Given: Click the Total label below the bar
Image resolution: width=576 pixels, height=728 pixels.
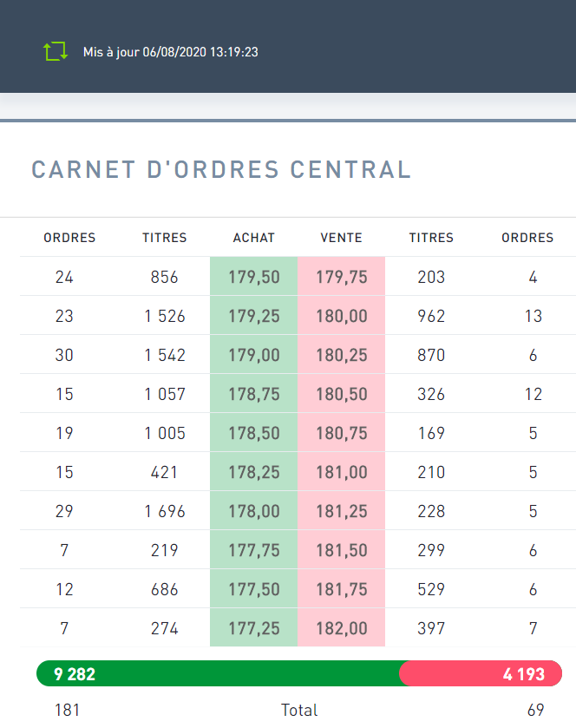Looking at the screenshot, I should pos(299,710).
